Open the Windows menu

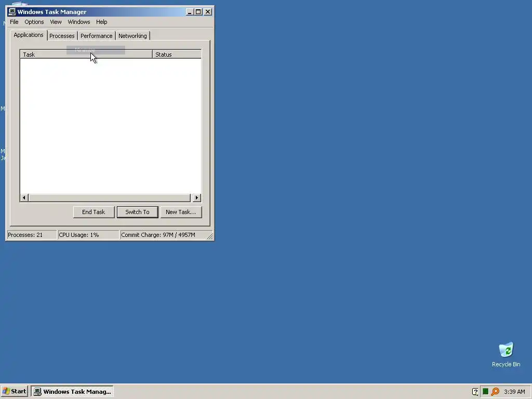click(x=79, y=22)
